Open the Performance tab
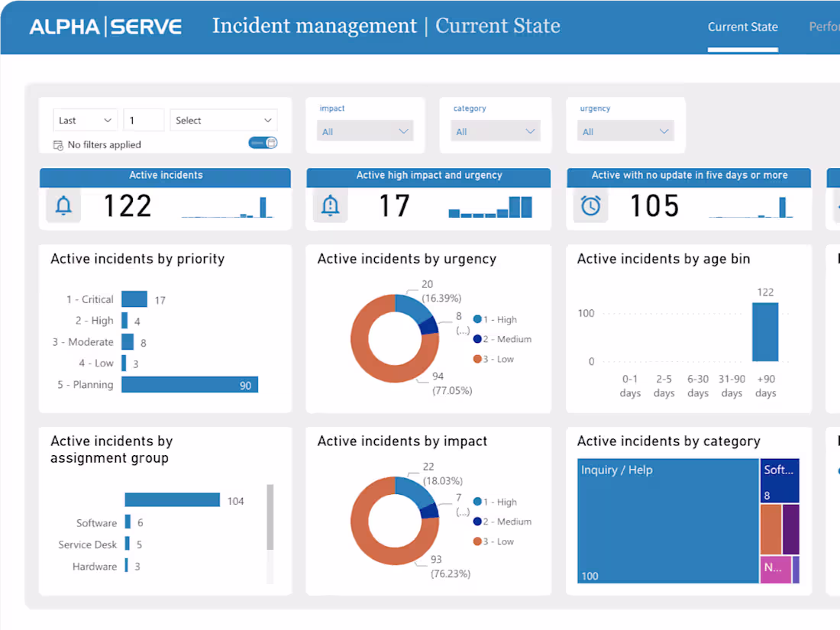The image size is (840, 630). (x=823, y=27)
